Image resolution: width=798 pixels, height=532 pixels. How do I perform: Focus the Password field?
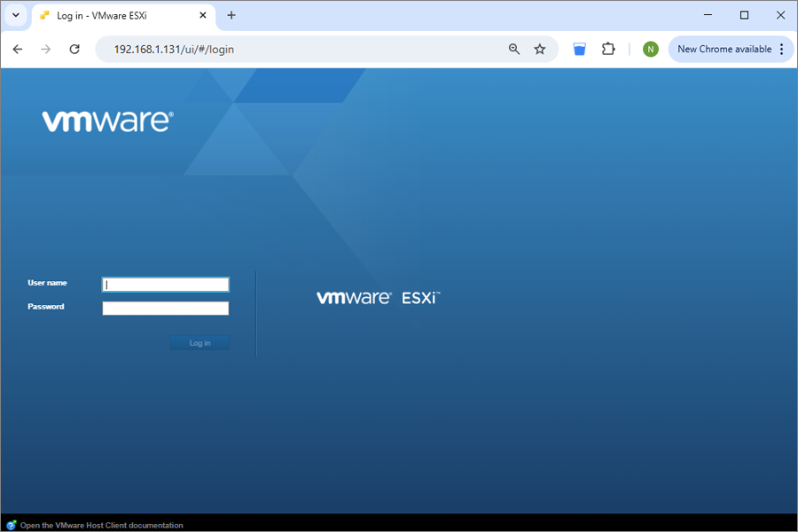(x=166, y=308)
